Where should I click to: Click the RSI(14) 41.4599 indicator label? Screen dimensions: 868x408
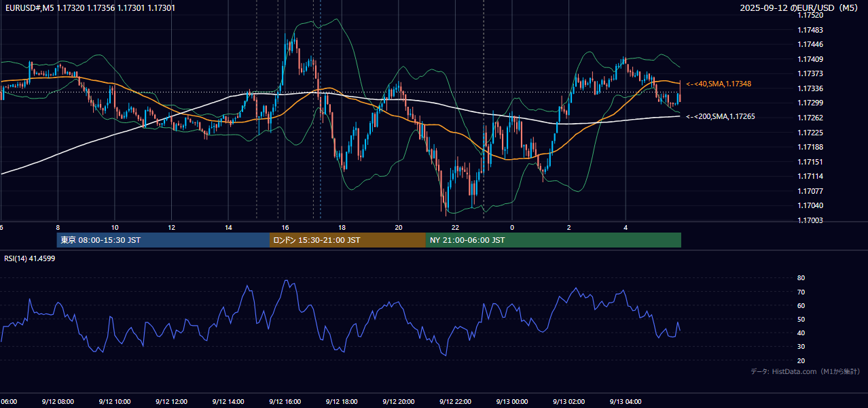pyautogui.click(x=29, y=258)
